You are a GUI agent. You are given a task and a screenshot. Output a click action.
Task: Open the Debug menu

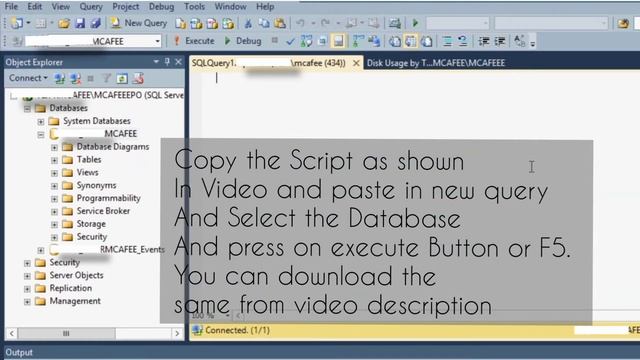(x=161, y=7)
